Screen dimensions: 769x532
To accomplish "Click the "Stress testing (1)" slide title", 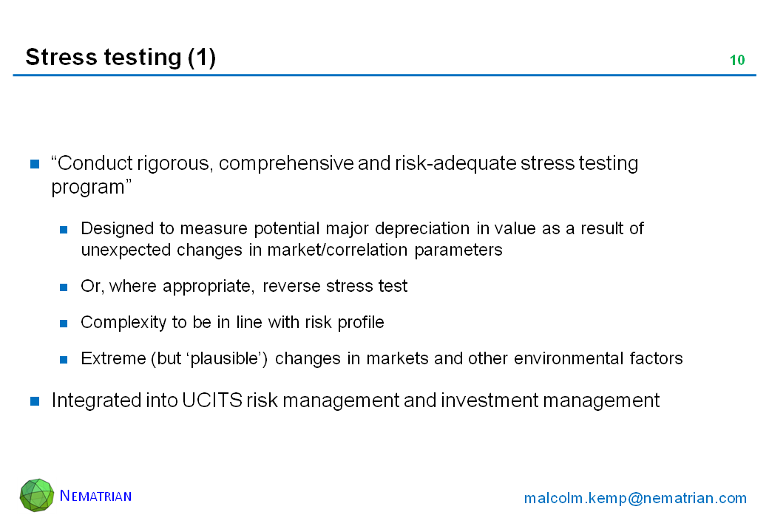I will [x=121, y=57].
